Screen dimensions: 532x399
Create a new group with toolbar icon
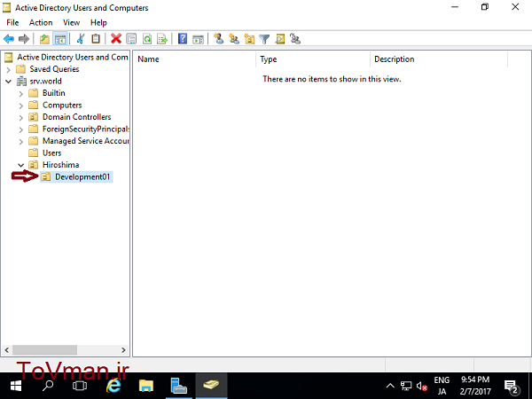click(234, 39)
